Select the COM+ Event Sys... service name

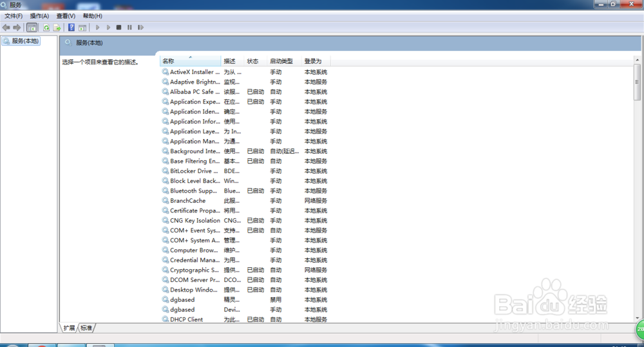point(195,230)
